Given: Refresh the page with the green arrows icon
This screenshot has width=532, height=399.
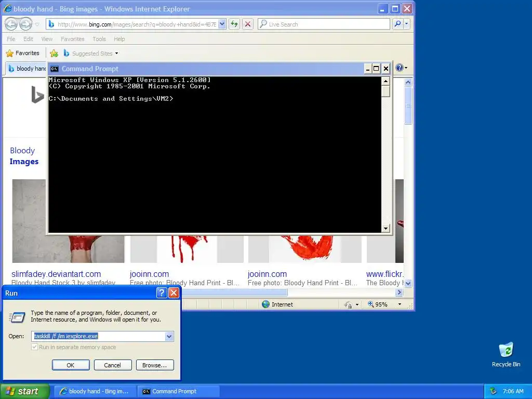Looking at the screenshot, I should click(x=234, y=24).
